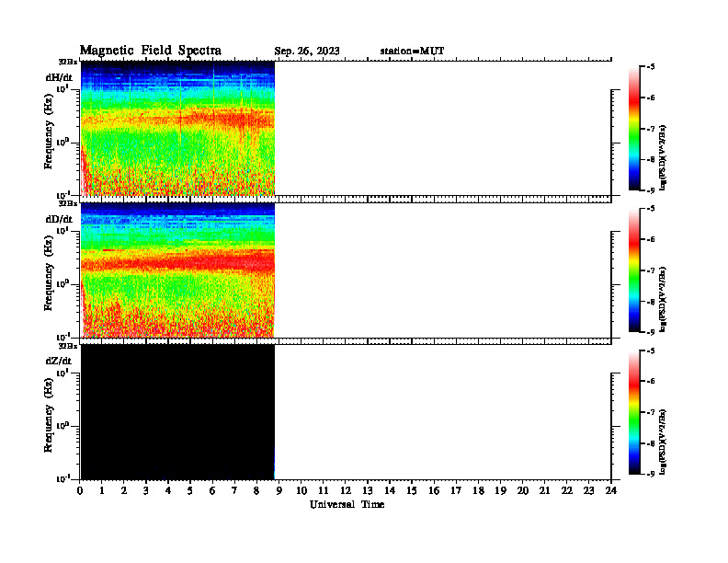Viewport: 728px width, 563px height.
Task: Click hour tick label 22 on time axis
Action: tap(567, 490)
